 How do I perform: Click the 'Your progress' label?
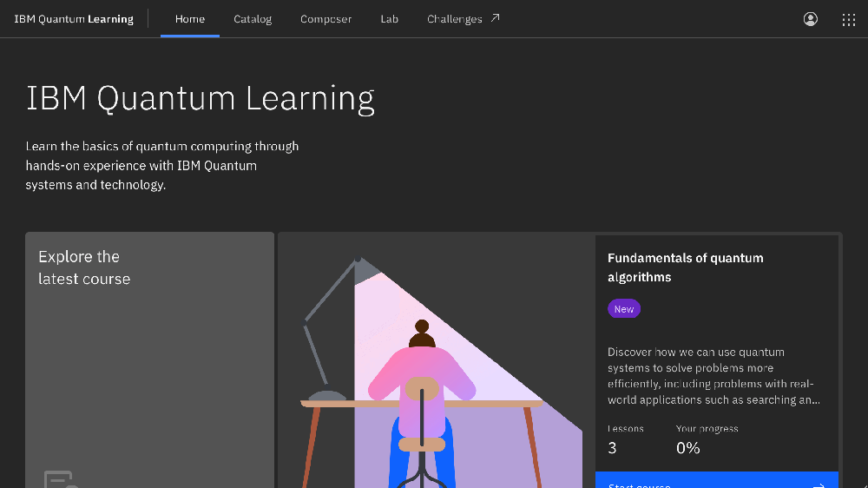pos(707,428)
